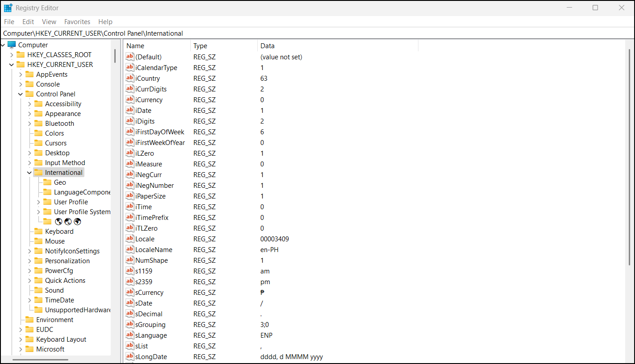The height and width of the screenshot is (364, 635).
Task: Select the sLongDate value entry
Action: [x=151, y=356]
